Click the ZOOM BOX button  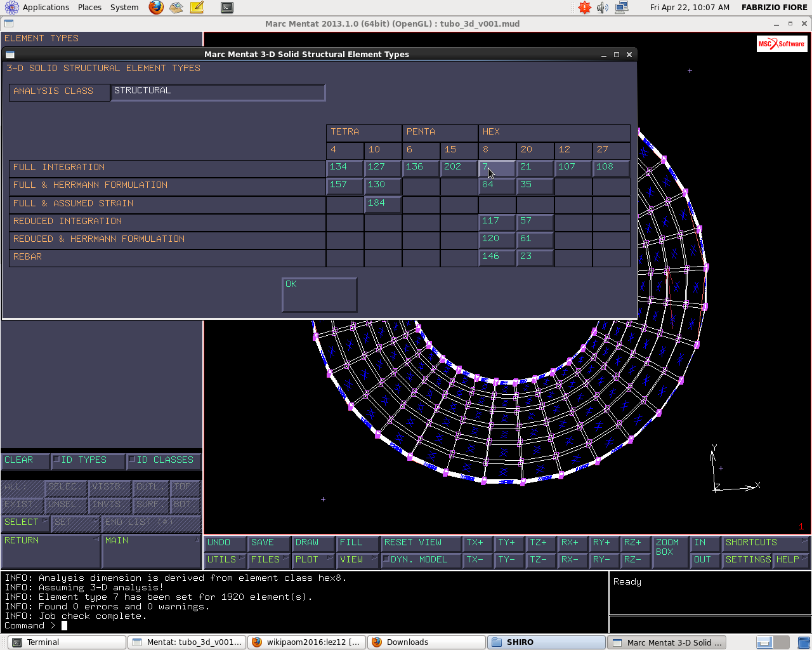click(671, 551)
